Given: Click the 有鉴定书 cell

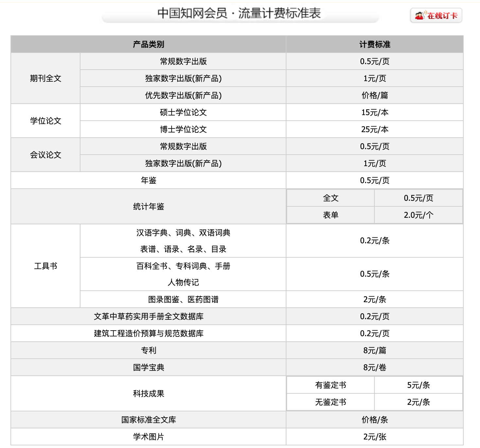Looking at the screenshot, I should (331, 385).
